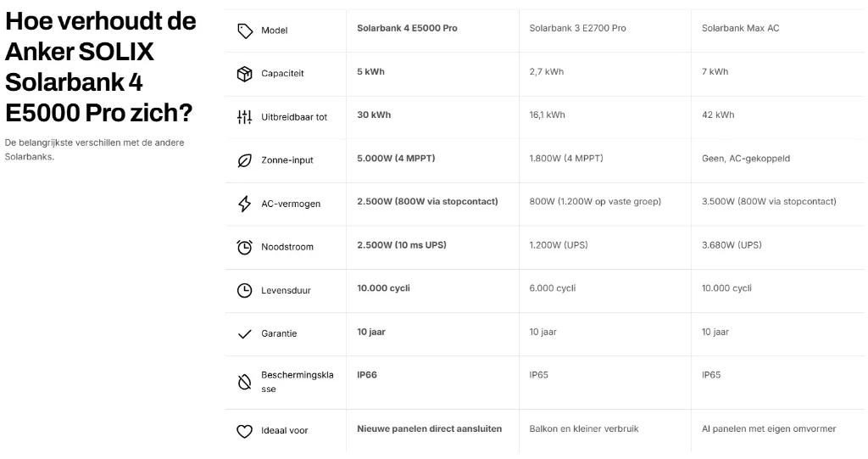The width and height of the screenshot is (868, 459).
Task: Click the tag icon beside Model
Action: click(x=245, y=31)
